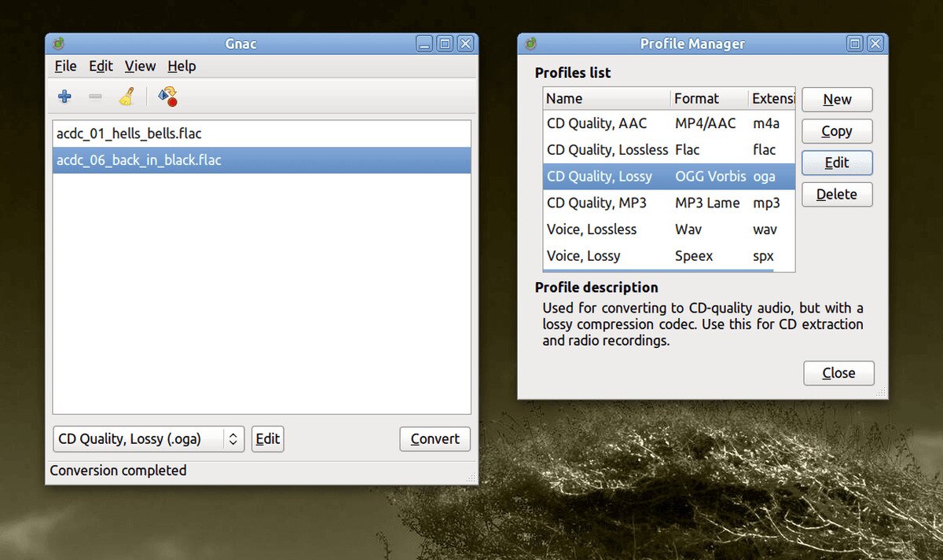Copy the selected profile
Viewport: 943px width, 560px height.
tap(836, 130)
